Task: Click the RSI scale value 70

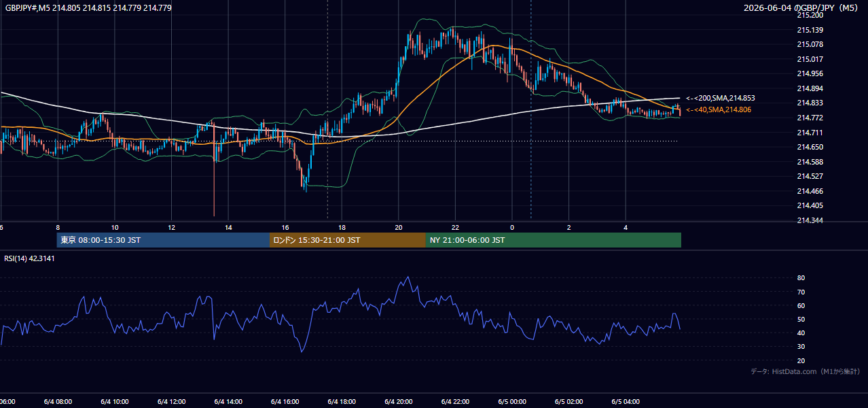Action: [801, 292]
